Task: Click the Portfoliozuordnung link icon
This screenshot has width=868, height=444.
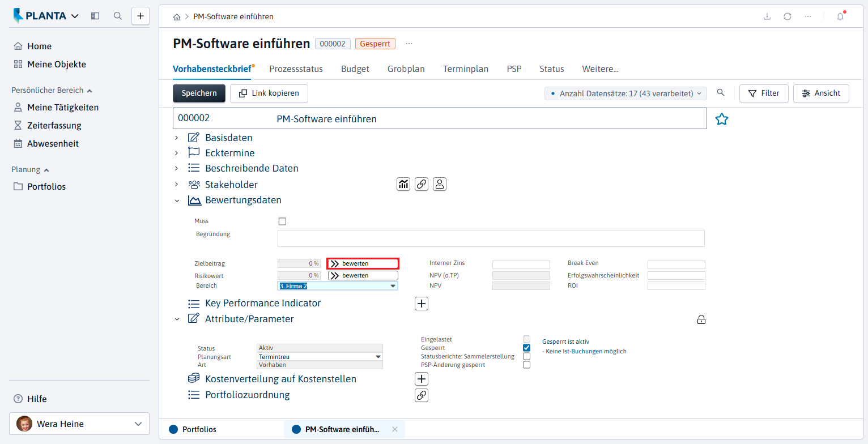Action: point(422,395)
